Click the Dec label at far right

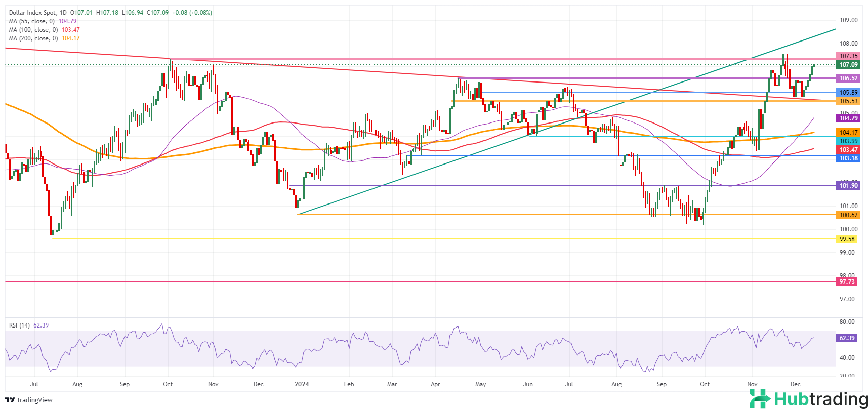[795, 384]
